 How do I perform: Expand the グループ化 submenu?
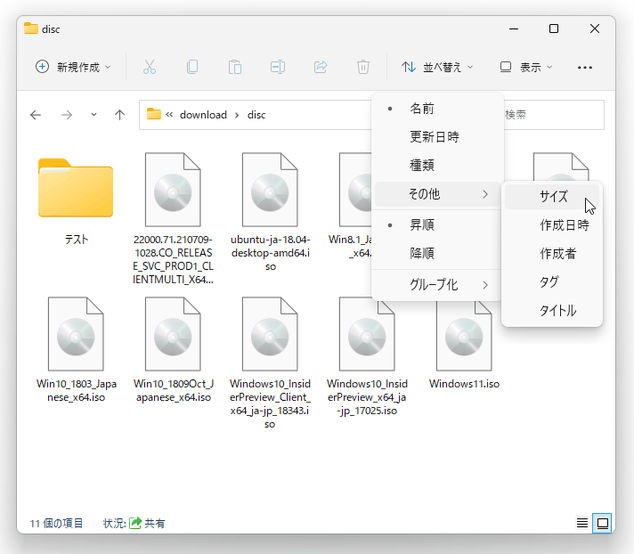tap(437, 285)
